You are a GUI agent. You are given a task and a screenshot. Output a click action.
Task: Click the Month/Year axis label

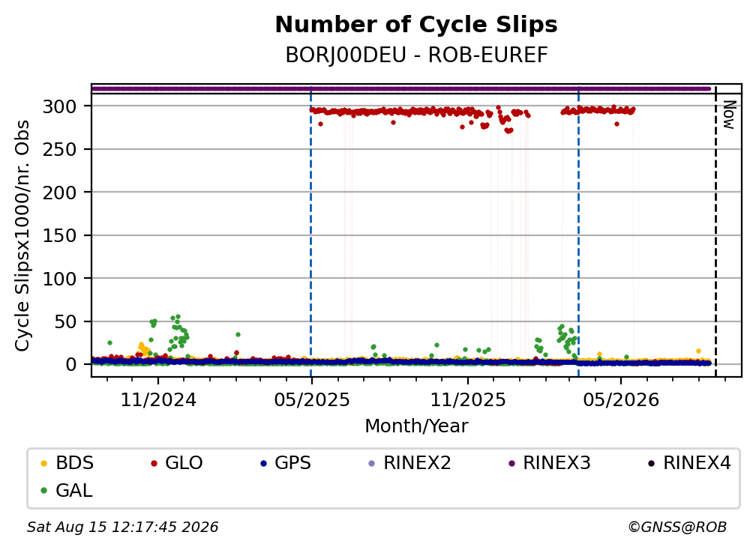coord(416,426)
